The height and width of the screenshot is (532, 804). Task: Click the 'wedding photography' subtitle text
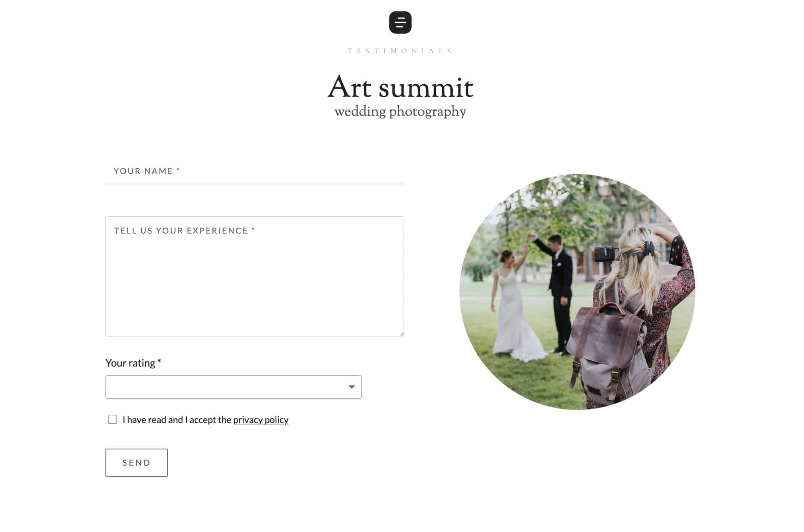(400, 111)
